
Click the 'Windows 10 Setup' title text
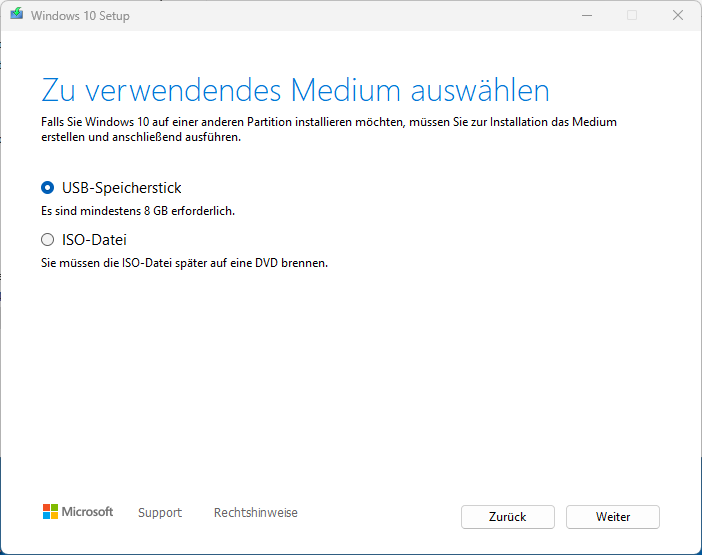pyautogui.click(x=80, y=16)
